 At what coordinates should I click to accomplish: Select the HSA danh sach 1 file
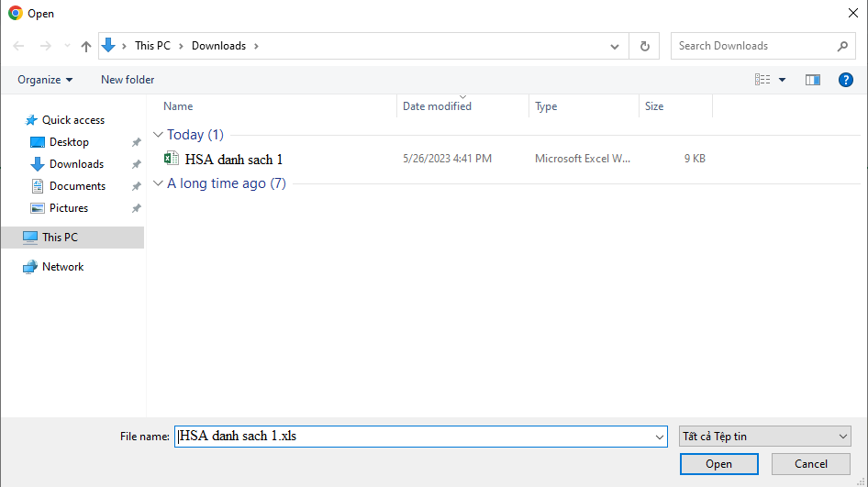coord(234,160)
